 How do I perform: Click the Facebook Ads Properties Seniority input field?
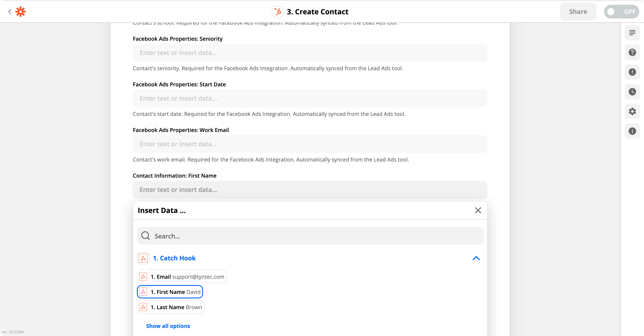pyautogui.click(x=310, y=53)
